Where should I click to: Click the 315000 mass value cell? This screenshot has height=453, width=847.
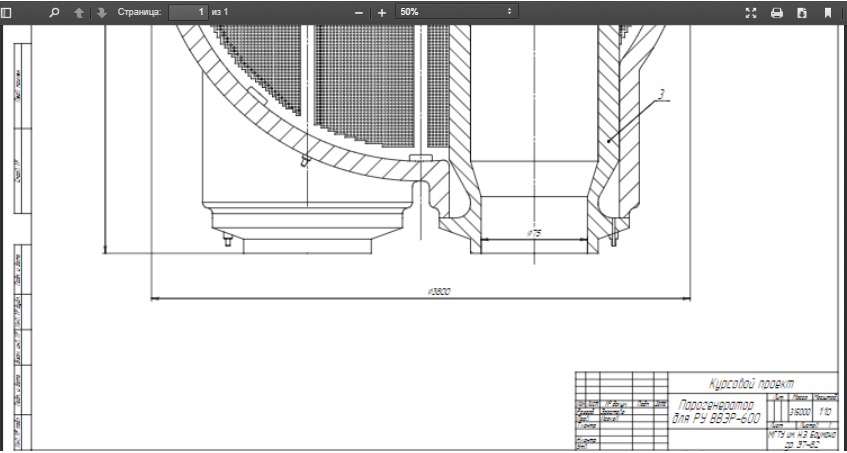[800, 411]
